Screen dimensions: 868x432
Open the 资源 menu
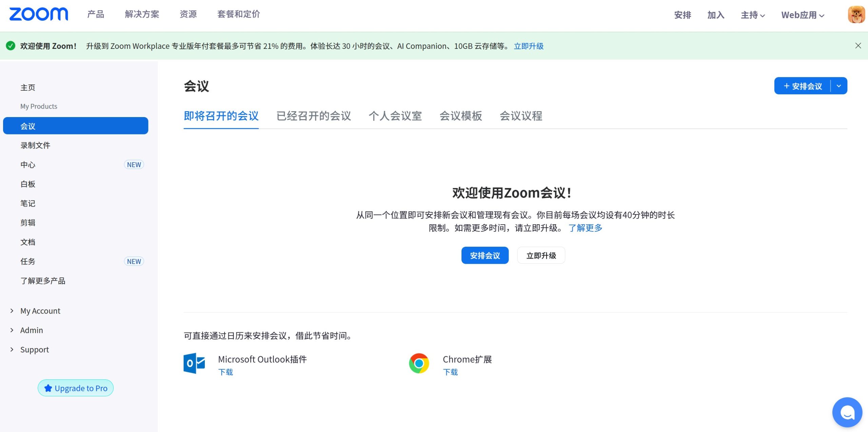(188, 14)
